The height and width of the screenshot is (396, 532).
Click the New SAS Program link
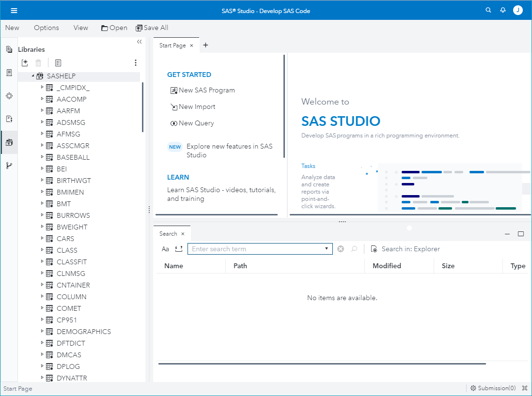coord(206,90)
